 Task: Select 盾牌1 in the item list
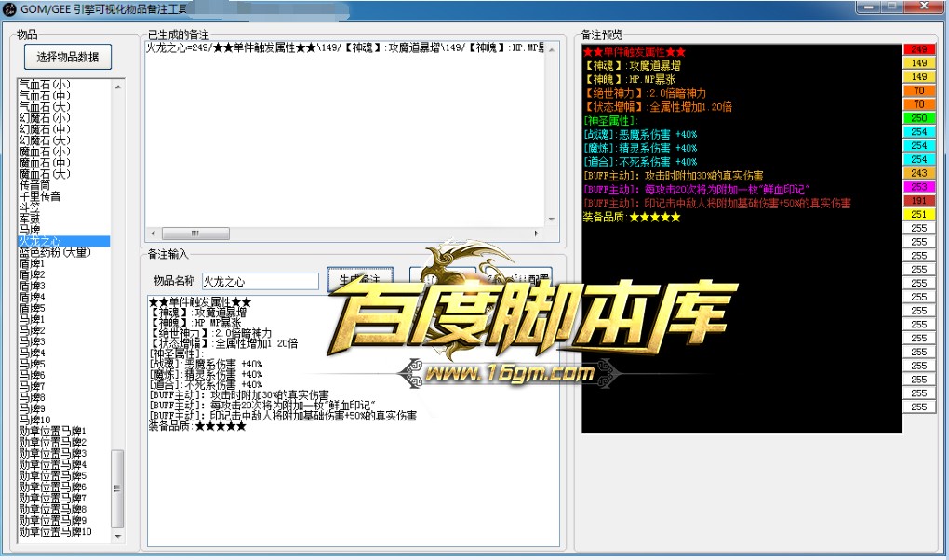coord(32,263)
